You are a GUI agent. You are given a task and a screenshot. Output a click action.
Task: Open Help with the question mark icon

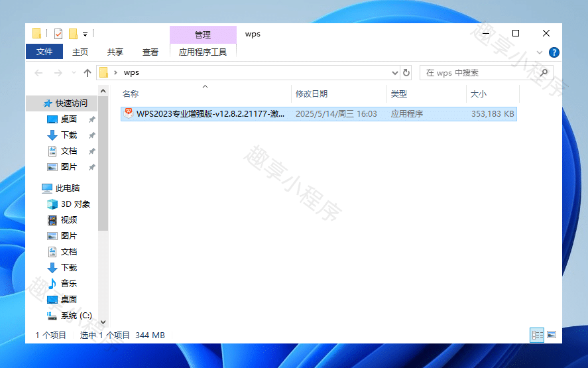554,52
